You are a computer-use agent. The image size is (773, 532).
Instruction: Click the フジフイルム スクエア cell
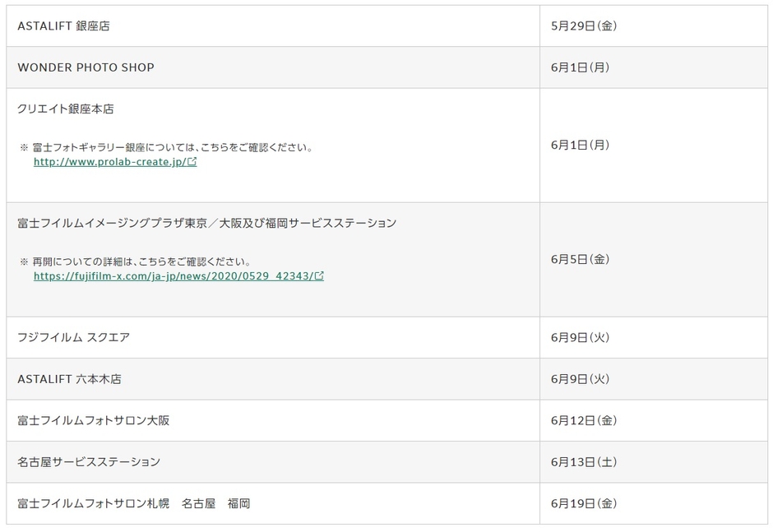73,337
